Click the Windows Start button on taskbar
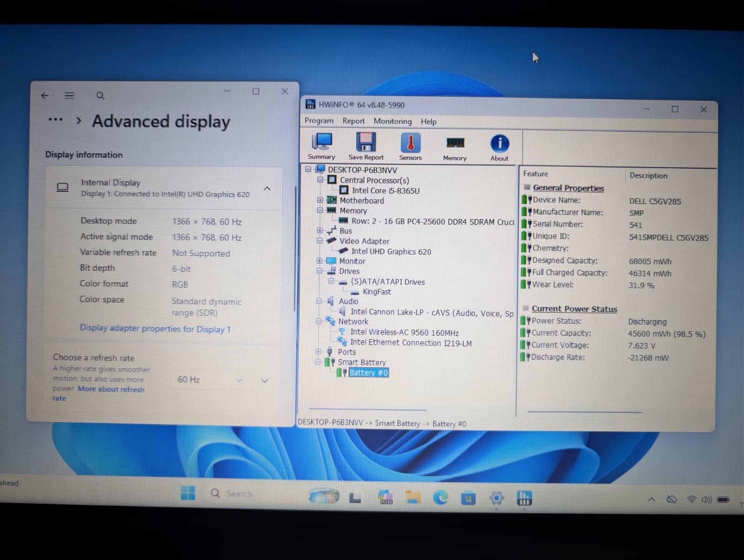The height and width of the screenshot is (560, 744). (188, 493)
